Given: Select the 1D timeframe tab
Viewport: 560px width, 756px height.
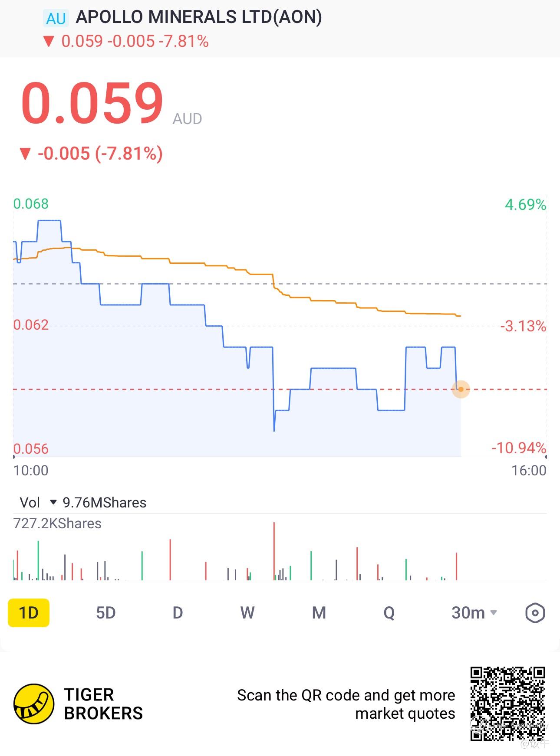Looking at the screenshot, I should coord(29,613).
